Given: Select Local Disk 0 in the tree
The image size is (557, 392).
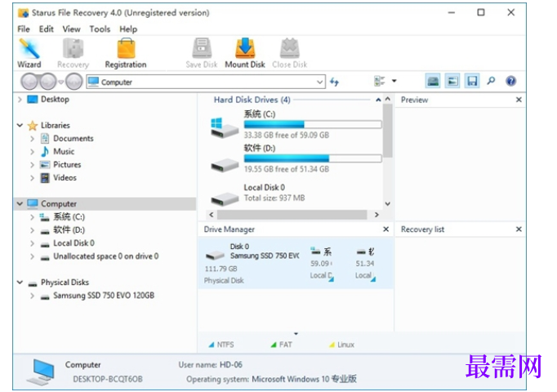Looking at the screenshot, I should tap(74, 243).
